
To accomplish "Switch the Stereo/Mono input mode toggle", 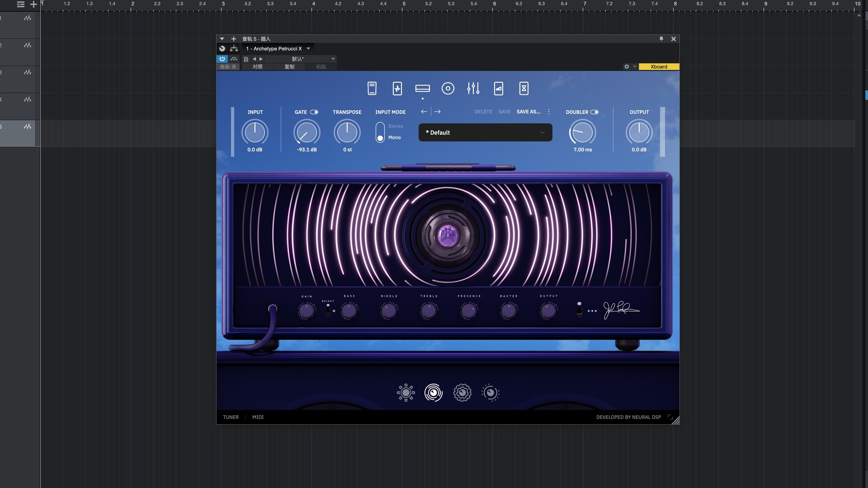I will 380,132.
